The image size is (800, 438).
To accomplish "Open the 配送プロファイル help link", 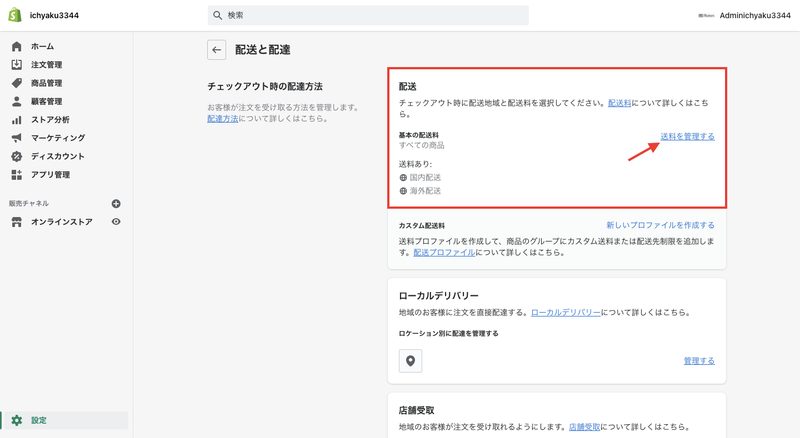I will click(444, 253).
